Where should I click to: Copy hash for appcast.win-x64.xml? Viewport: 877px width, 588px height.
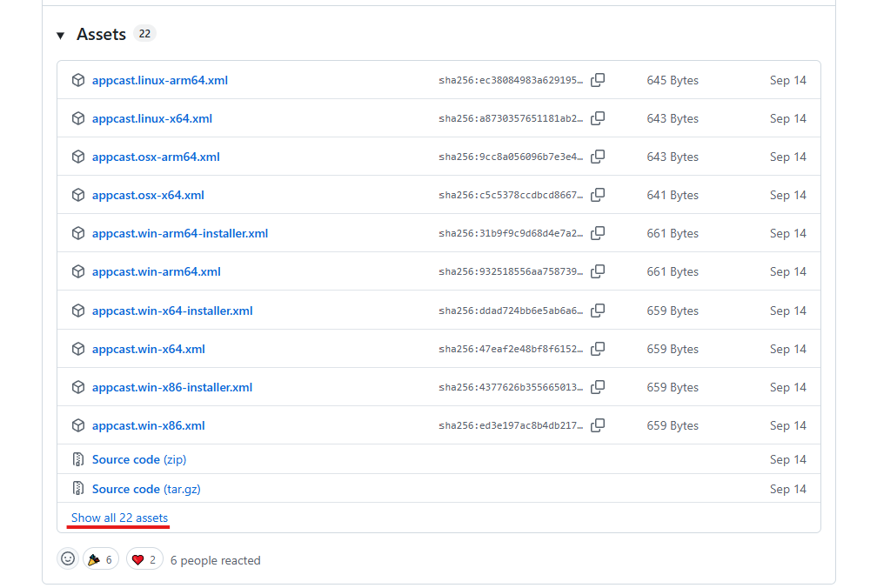[598, 349]
